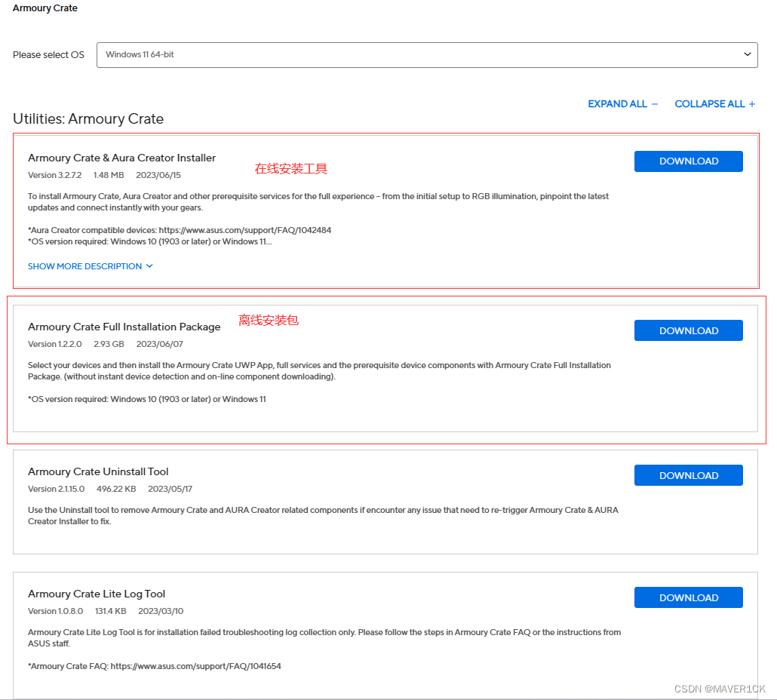
Task: Click 'Armoury Crate Lite Log Tool' title
Action: point(97,594)
